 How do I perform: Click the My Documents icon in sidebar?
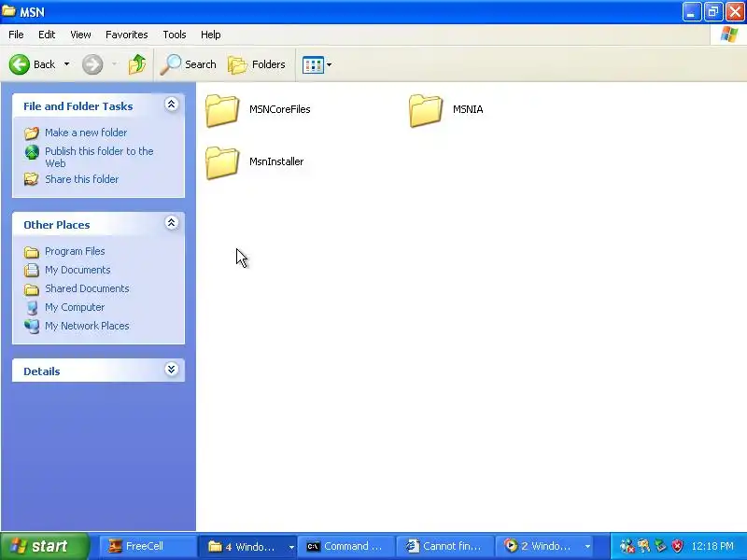[x=32, y=270]
